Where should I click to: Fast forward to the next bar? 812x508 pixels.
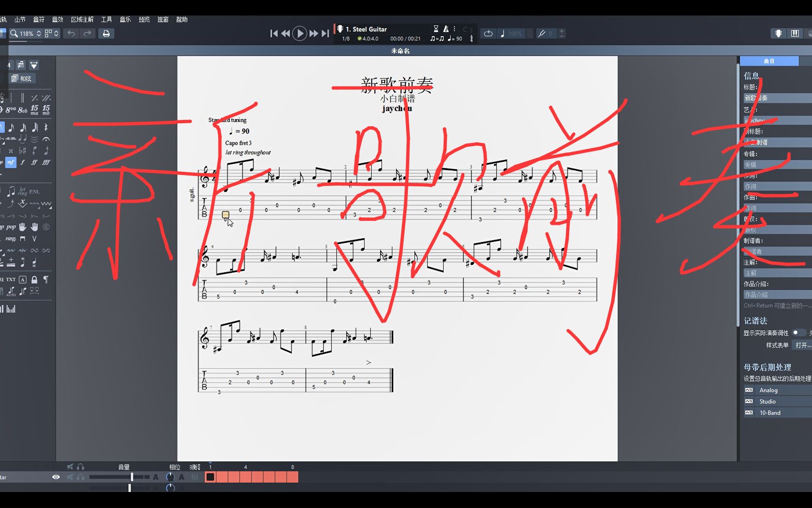point(313,33)
